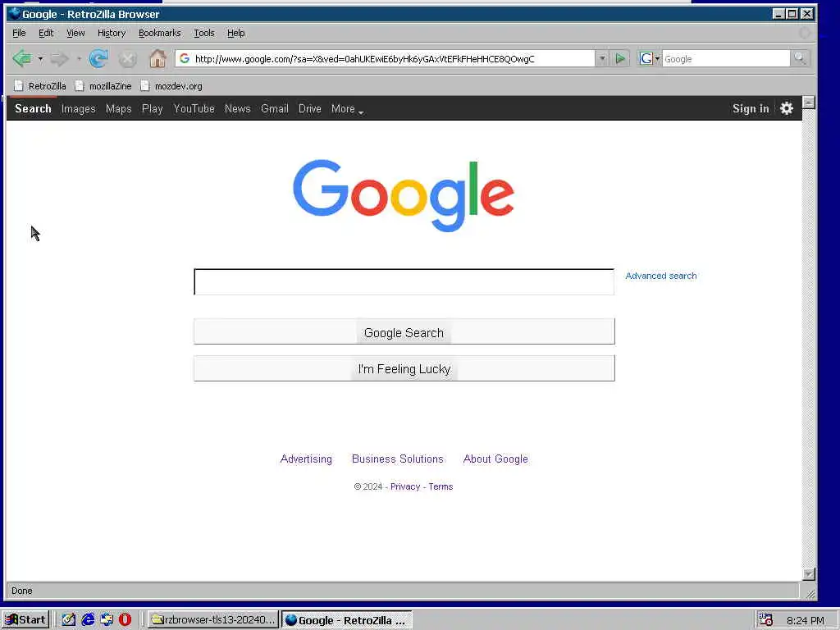Click the Google - RetroZilla taskbar button

point(347,620)
